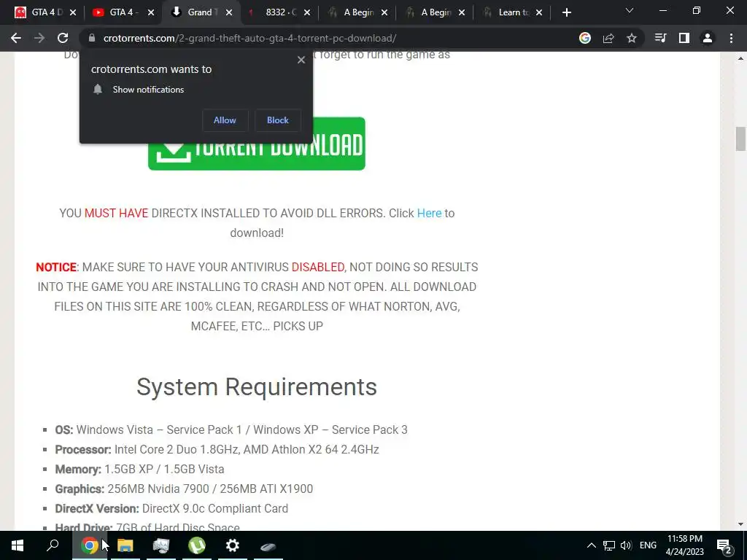Toggle the Chrome side panel

pos(684,38)
